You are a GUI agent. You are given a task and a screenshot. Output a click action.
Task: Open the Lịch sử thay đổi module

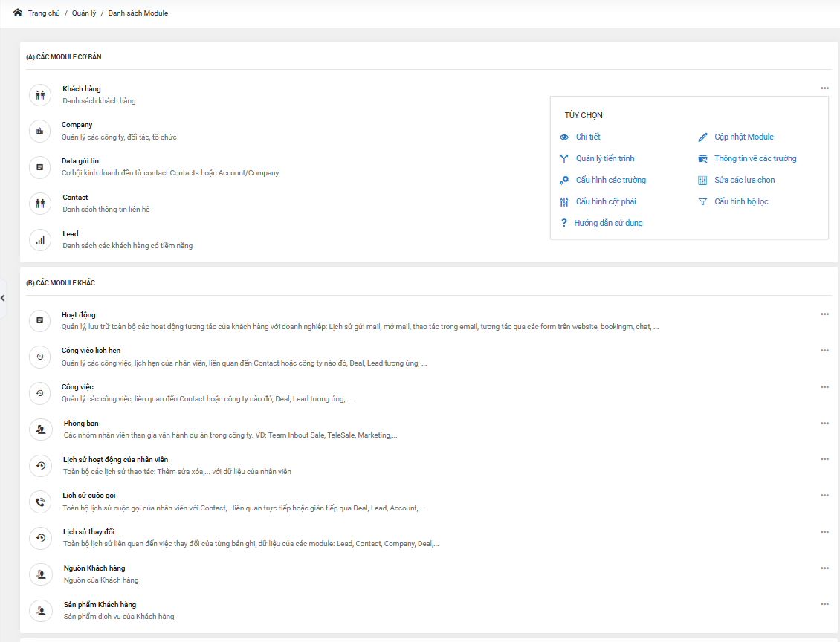click(x=88, y=532)
